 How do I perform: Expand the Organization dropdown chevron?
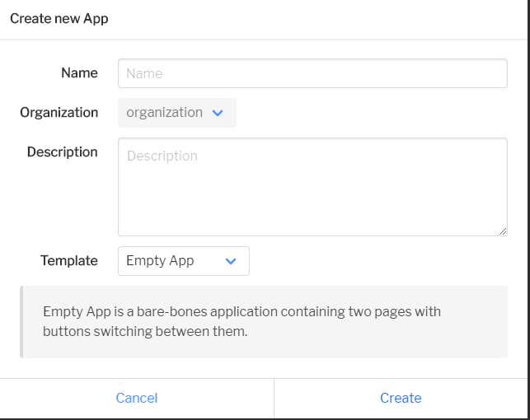218,113
